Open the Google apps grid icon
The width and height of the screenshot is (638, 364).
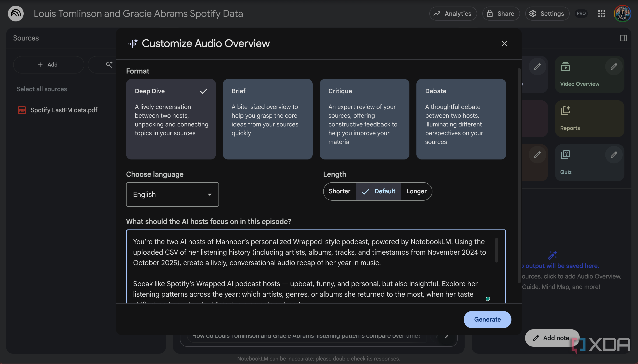(601, 14)
